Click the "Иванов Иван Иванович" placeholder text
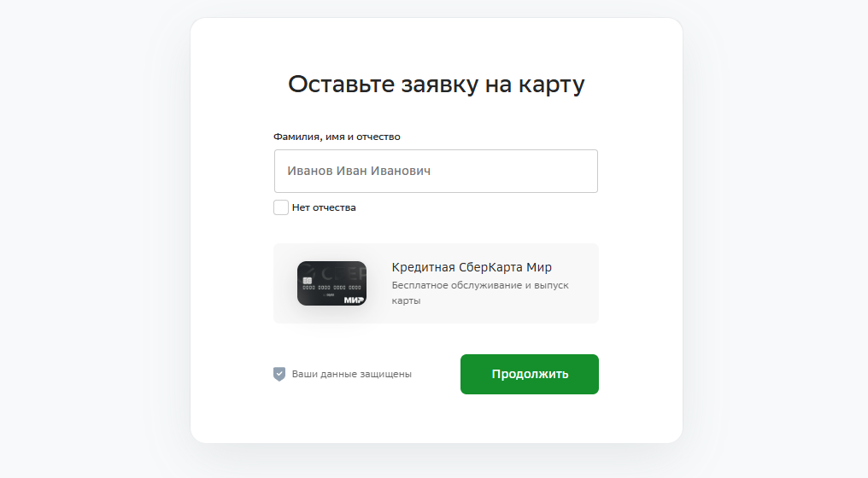The width and height of the screenshot is (868, 478). pyautogui.click(x=359, y=171)
